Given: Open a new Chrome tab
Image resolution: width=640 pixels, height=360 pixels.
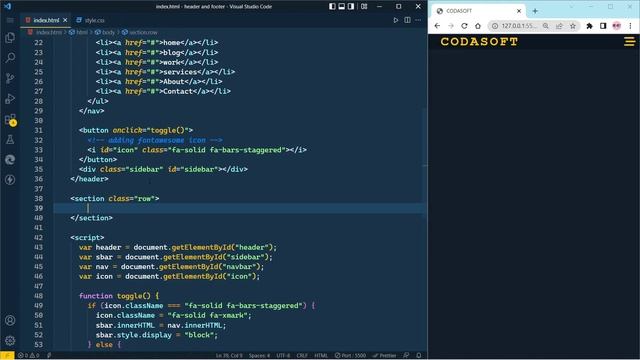Looking at the screenshot, I should 535,11.
